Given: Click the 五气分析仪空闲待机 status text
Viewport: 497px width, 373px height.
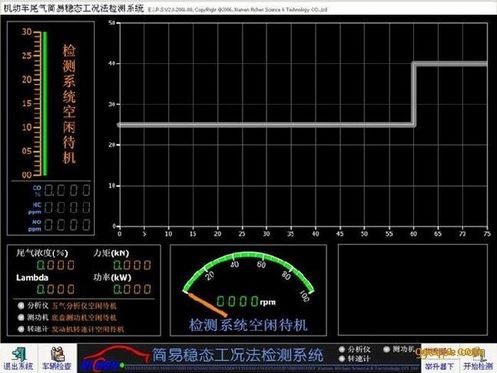Looking at the screenshot, I should pos(84,306).
